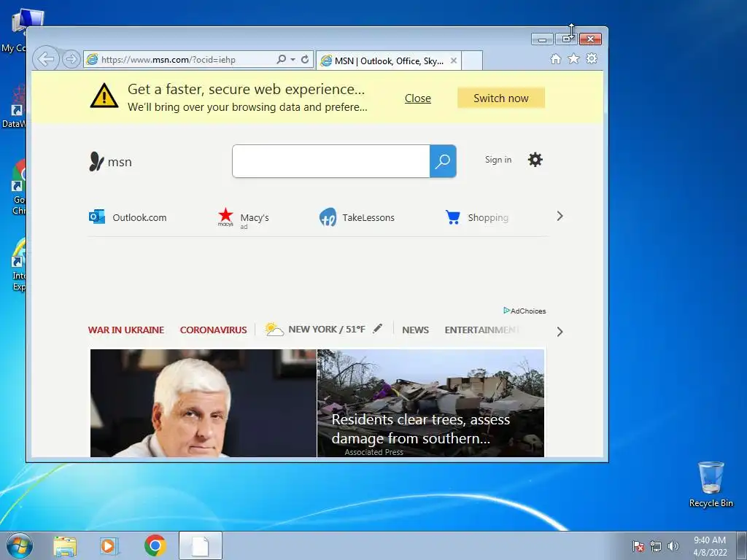
Task: Expand more shortcuts with the right chevron
Action: [560, 216]
